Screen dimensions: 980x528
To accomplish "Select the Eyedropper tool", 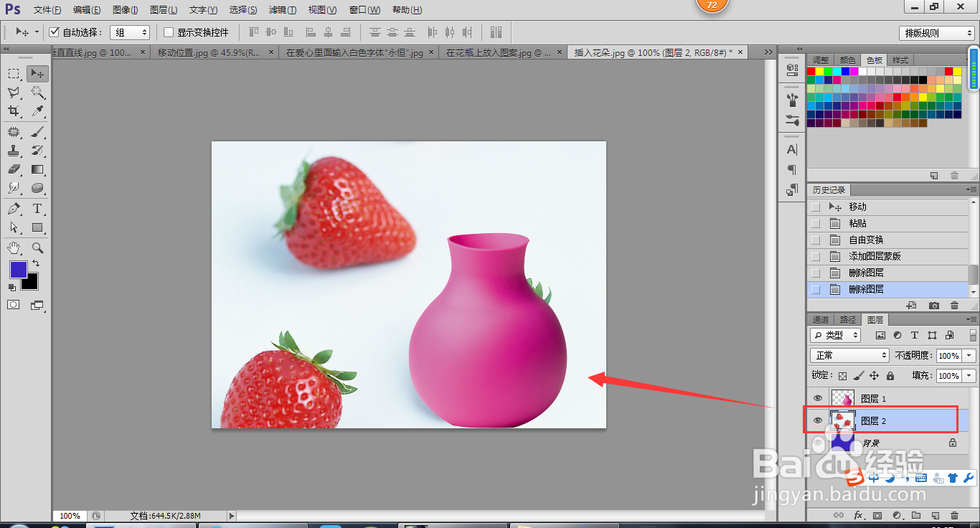I will [37, 111].
